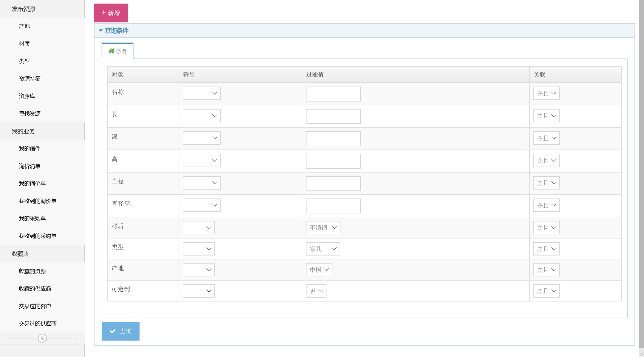644x357 pixels.
Task: Open the 符号 dropdown for 产地 row
Action: 199,270
